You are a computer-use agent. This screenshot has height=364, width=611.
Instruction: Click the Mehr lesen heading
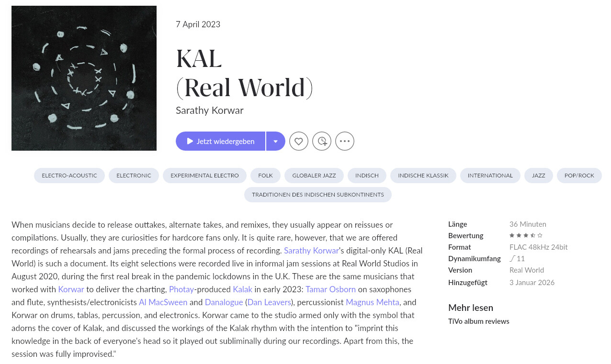[x=471, y=308]
